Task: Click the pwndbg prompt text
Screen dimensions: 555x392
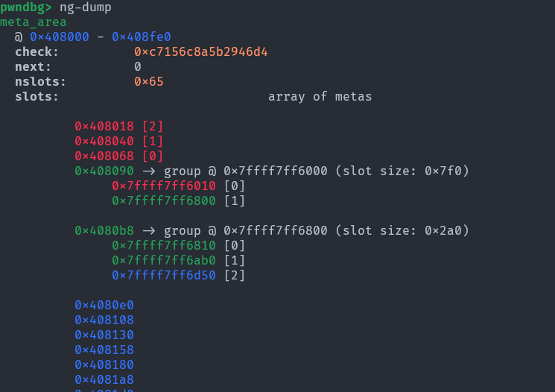Action: pyautogui.click(x=26, y=7)
